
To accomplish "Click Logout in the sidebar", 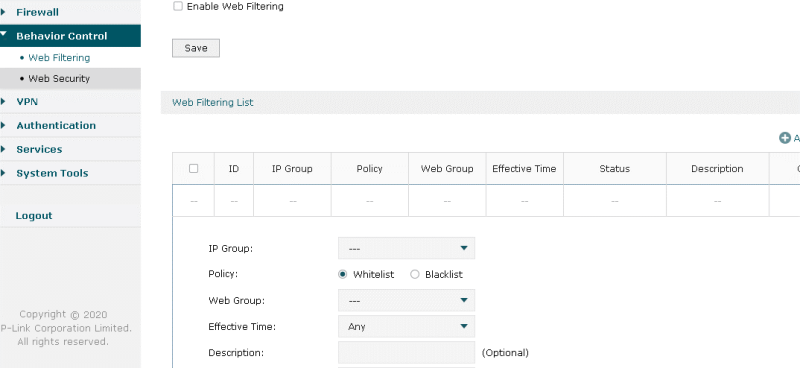I will coord(34,215).
